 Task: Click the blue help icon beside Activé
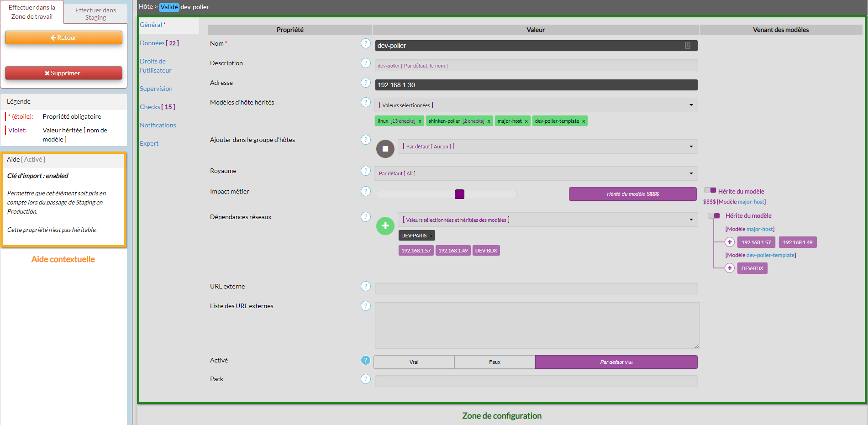(x=365, y=360)
